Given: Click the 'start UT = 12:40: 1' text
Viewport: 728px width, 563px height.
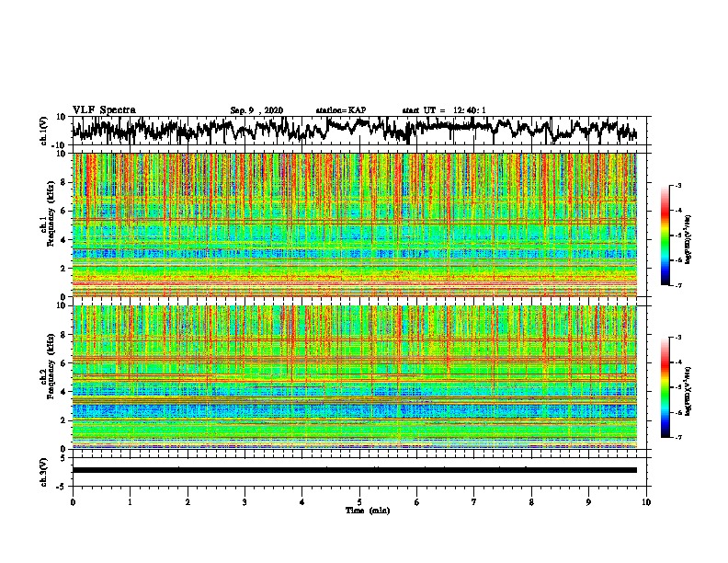Looking at the screenshot, I should pyautogui.click(x=444, y=110).
